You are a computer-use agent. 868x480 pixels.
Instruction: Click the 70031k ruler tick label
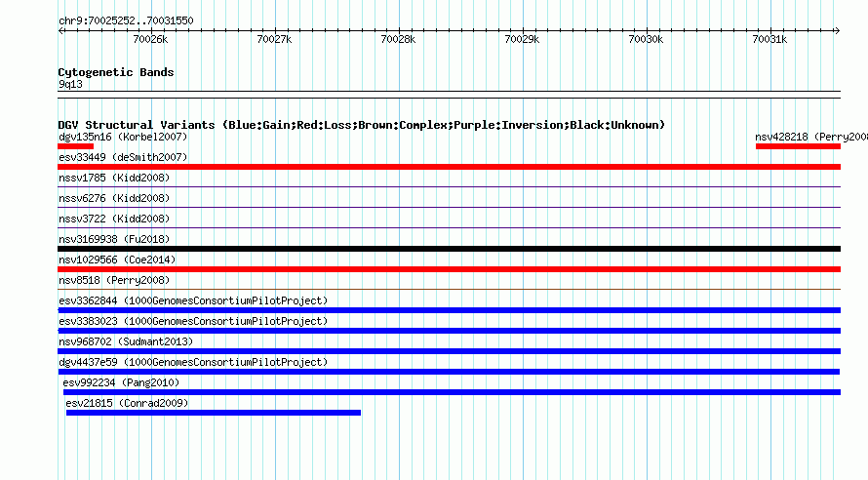pyautogui.click(x=770, y=39)
